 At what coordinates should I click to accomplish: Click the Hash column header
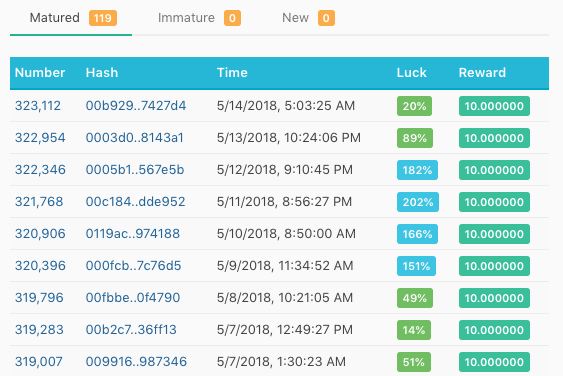click(x=102, y=73)
